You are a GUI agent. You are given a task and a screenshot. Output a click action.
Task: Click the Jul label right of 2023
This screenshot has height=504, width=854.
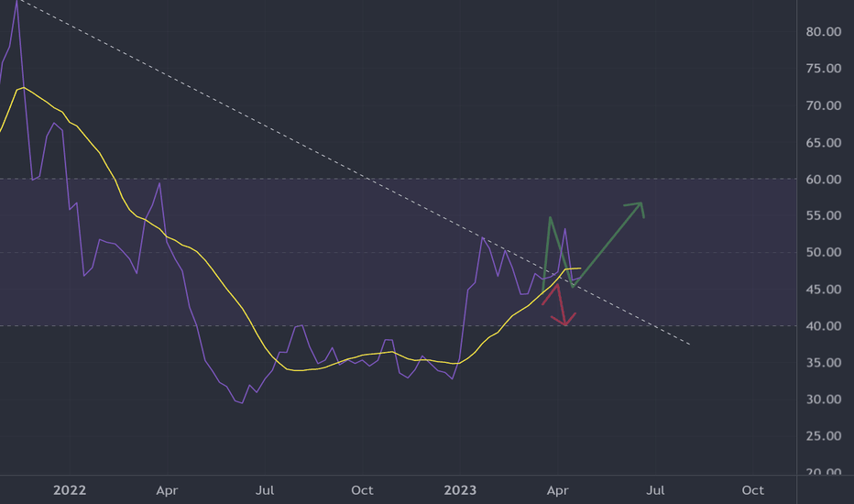[655, 490]
